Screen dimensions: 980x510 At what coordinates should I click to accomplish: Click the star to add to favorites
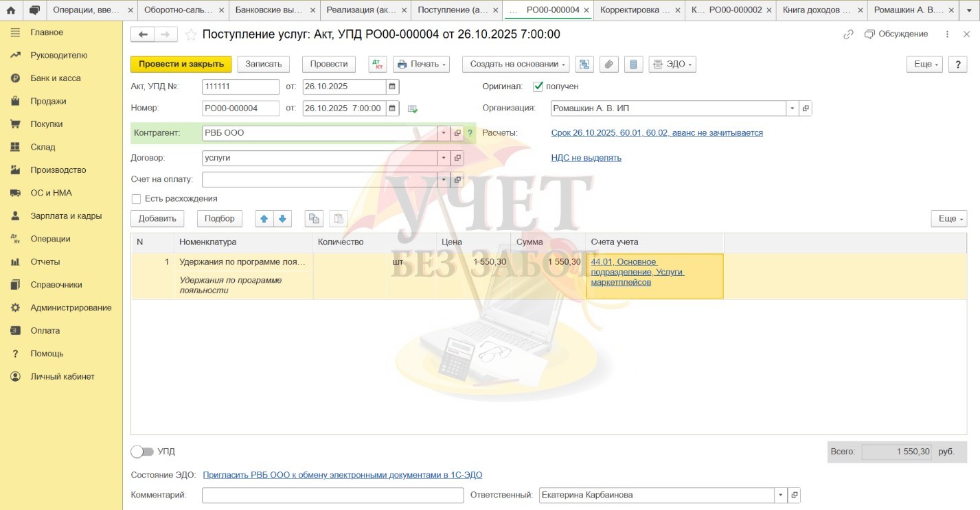point(191,35)
